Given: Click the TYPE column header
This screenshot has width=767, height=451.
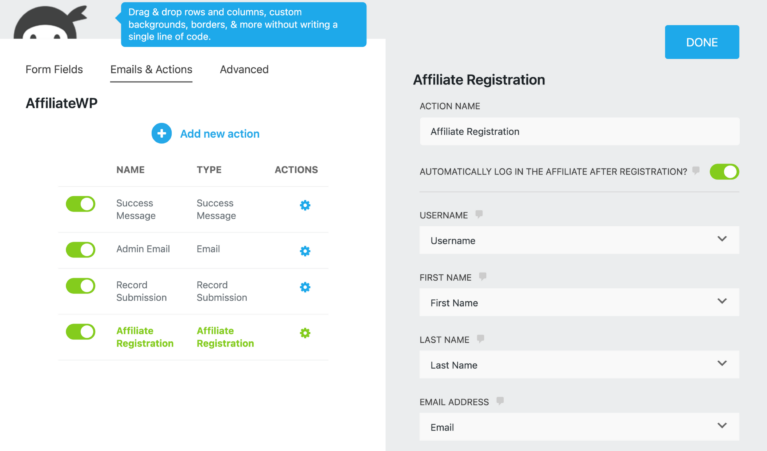Looking at the screenshot, I should 209,170.
